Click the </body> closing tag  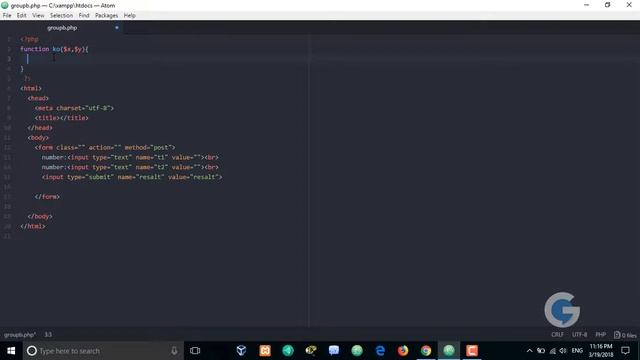pos(40,216)
